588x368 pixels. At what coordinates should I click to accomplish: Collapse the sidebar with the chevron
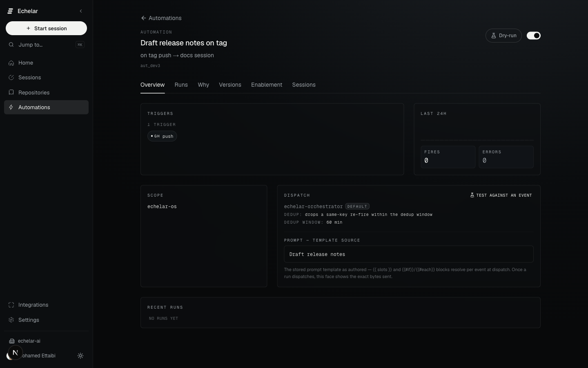[x=81, y=11]
